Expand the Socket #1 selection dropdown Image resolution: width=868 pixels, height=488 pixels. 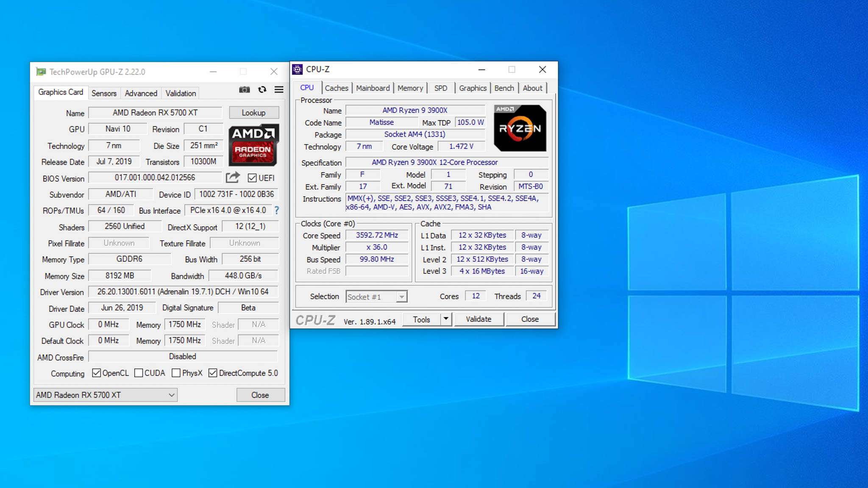[401, 297]
